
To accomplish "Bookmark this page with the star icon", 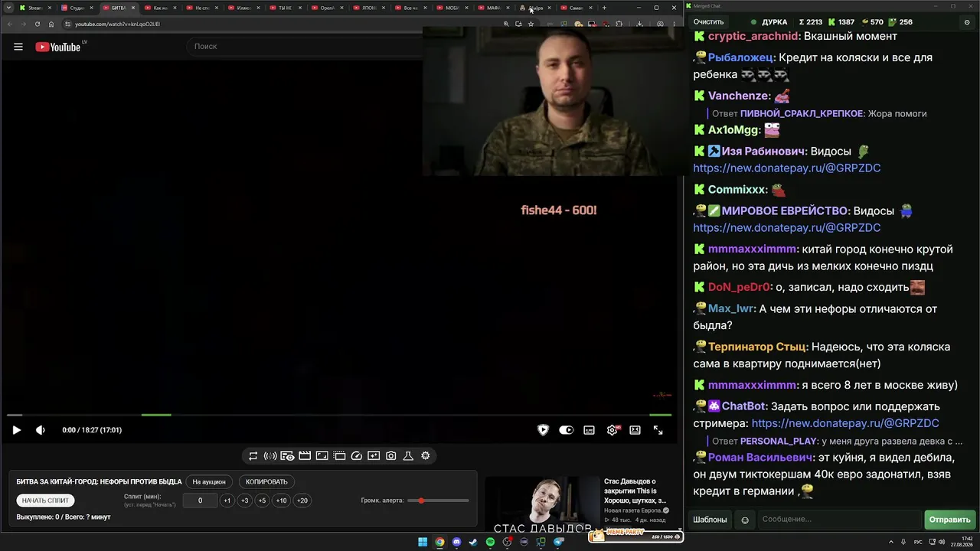I will coord(531,24).
